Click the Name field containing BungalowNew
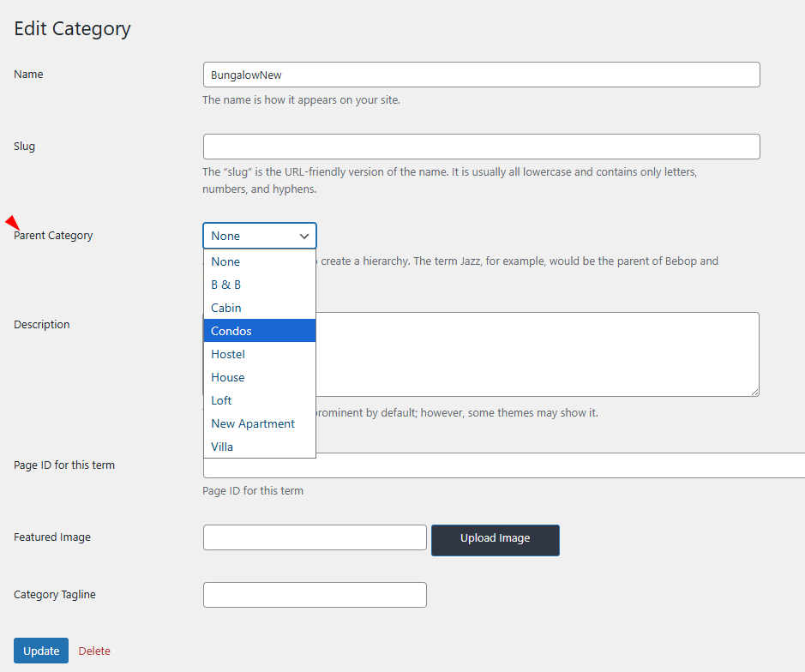The image size is (805, 672). [481, 75]
